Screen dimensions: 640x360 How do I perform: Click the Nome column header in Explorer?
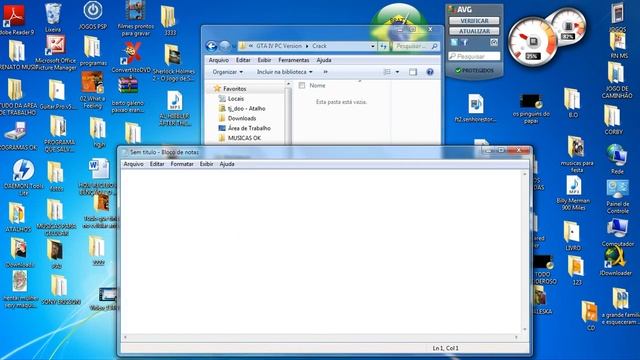tap(317, 86)
